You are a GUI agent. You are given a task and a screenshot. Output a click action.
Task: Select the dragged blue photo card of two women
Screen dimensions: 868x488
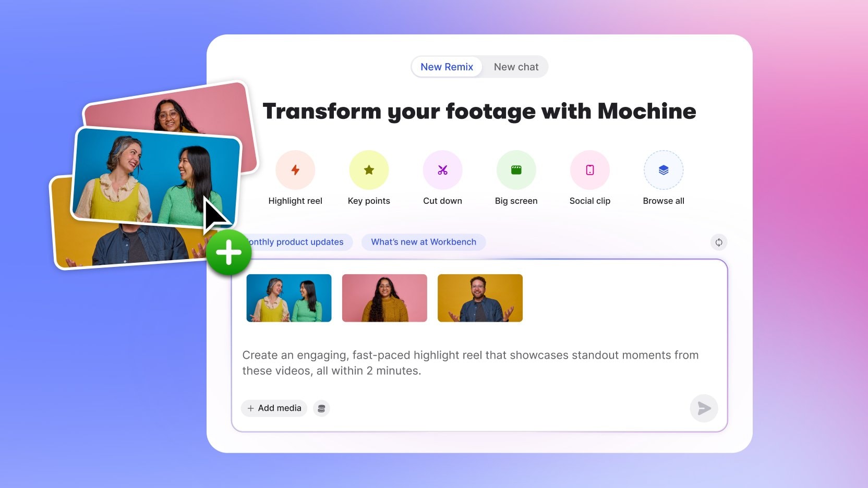coord(156,177)
